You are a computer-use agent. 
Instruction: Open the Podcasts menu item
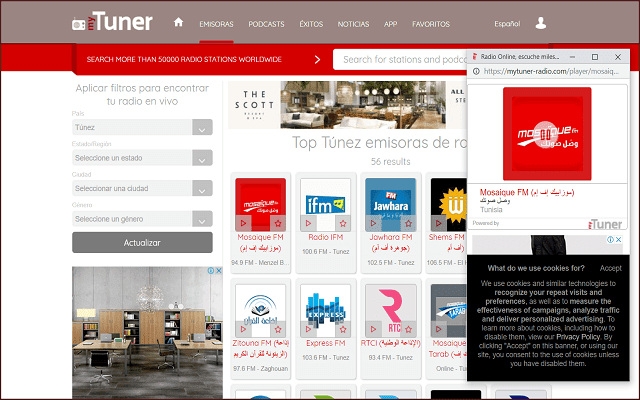(267, 23)
